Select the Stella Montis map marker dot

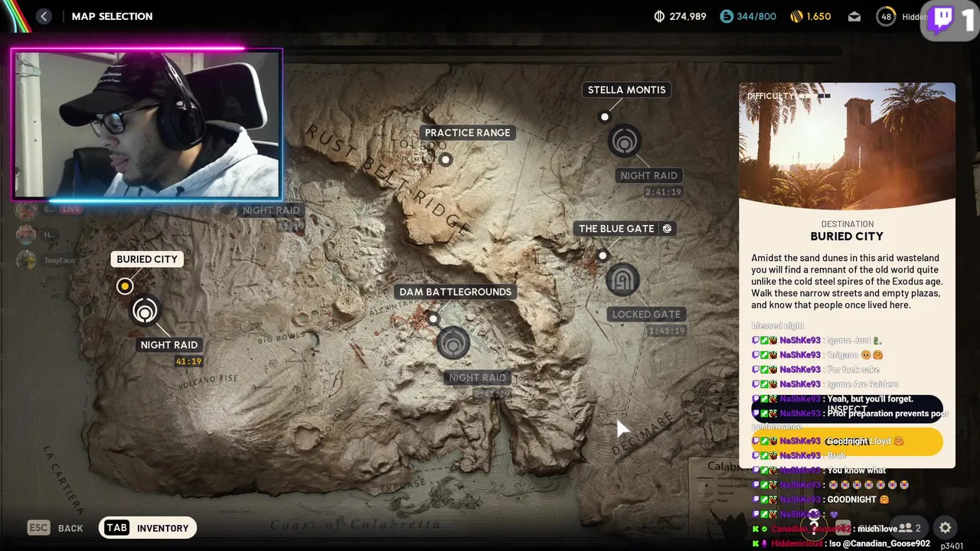(605, 116)
